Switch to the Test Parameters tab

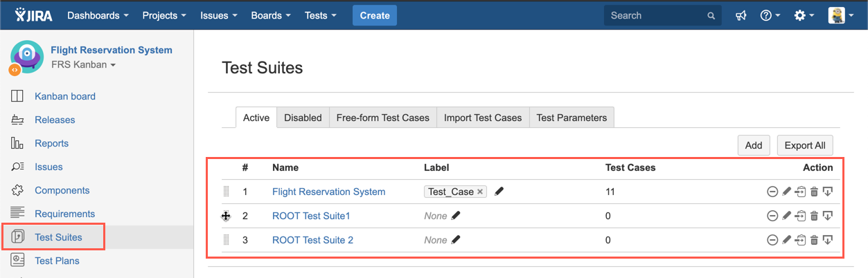(571, 118)
